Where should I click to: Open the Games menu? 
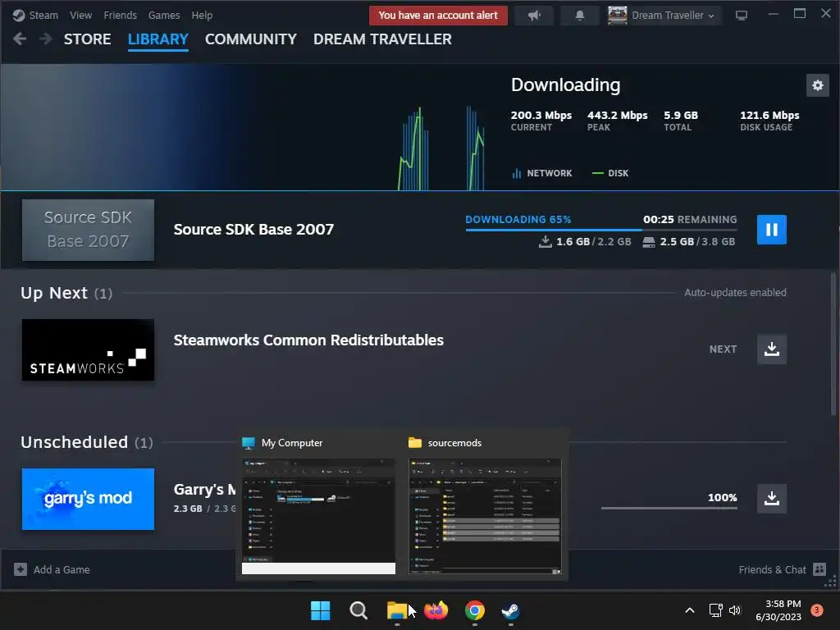tap(164, 16)
